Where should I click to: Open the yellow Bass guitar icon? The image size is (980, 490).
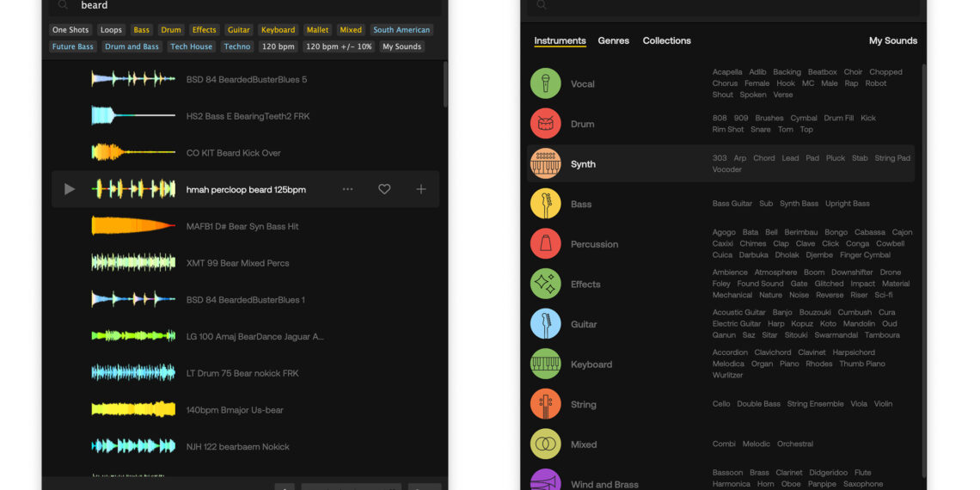point(545,204)
